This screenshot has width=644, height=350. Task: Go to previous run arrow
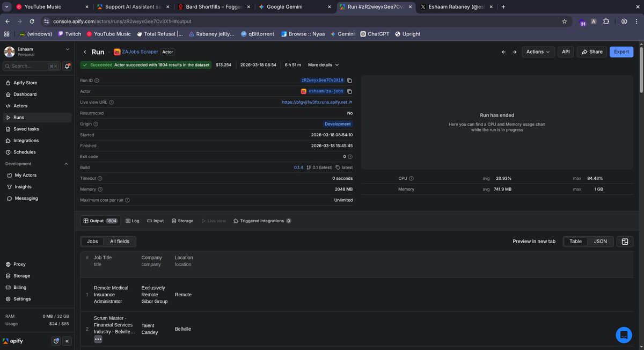click(x=503, y=52)
